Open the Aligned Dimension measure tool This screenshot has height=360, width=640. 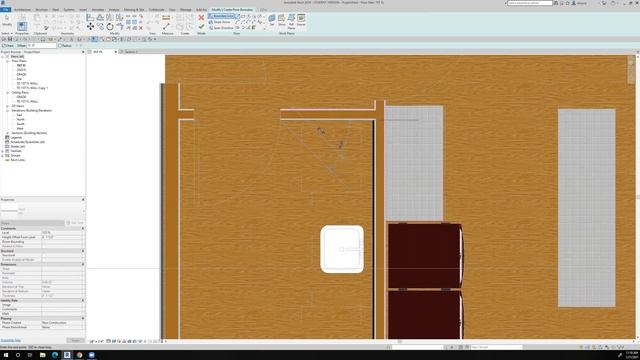pos(166,18)
